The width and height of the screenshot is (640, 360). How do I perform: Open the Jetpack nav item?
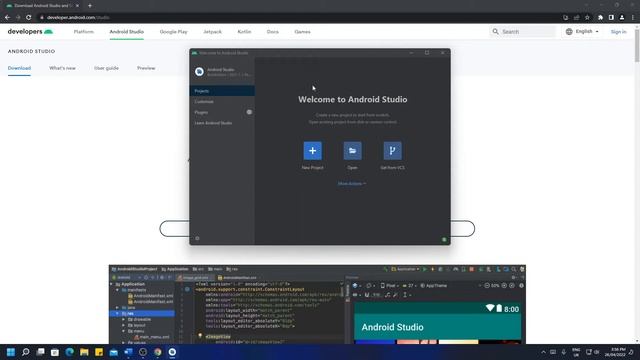tap(212, 31)
